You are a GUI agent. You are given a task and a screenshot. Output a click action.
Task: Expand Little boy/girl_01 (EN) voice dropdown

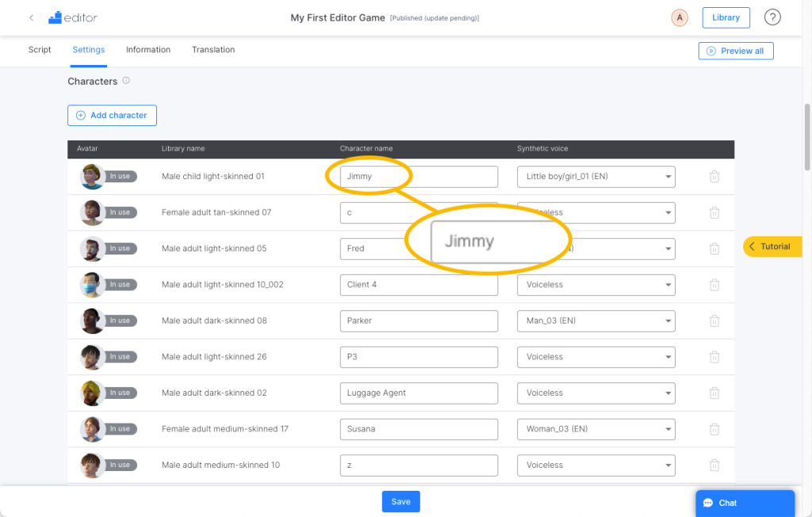(x=596, y=177)
